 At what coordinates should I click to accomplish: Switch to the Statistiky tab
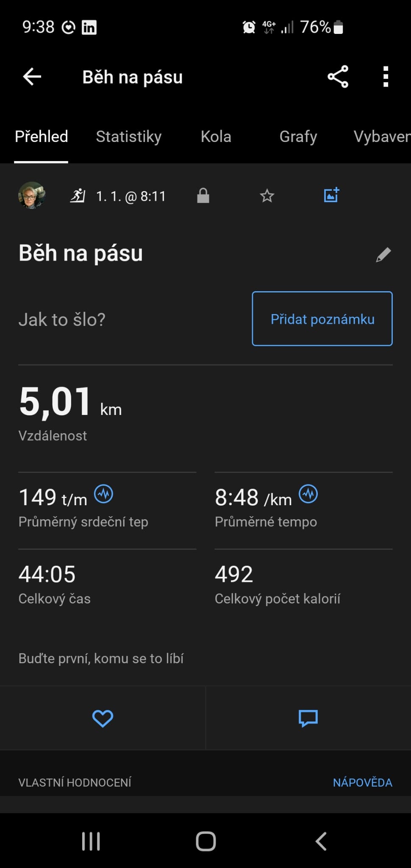coord(128,136)
